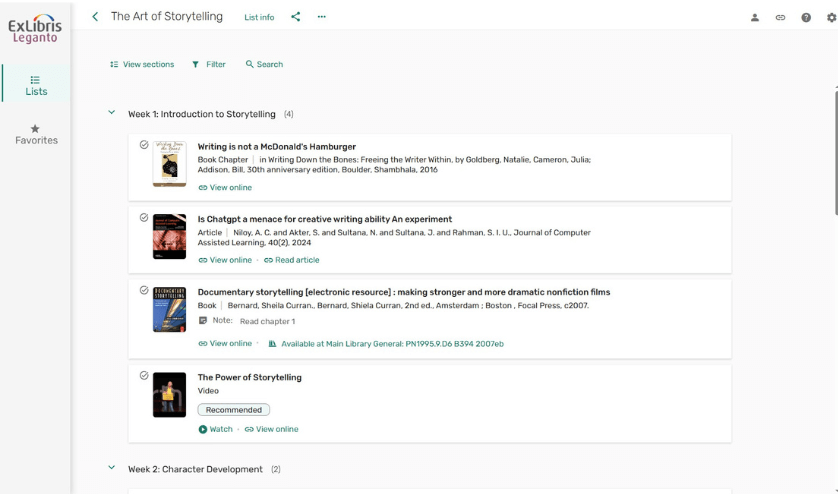
Task: Toggle the check mark on McDonald's Hamburger item
Action: [144, 145]
